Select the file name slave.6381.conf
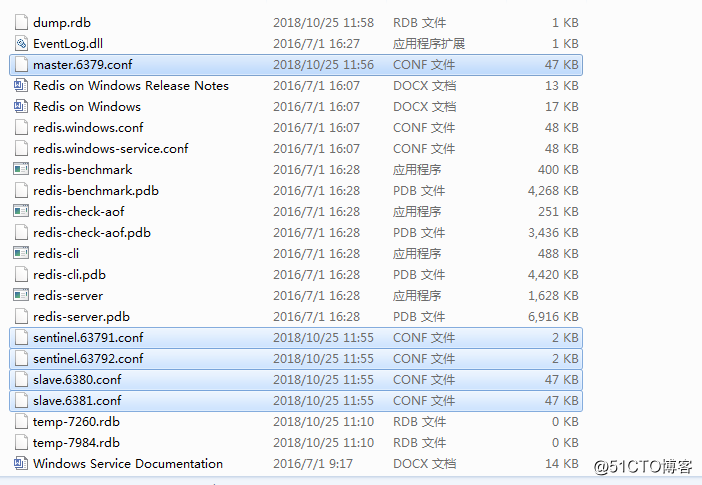 point(77,401)
